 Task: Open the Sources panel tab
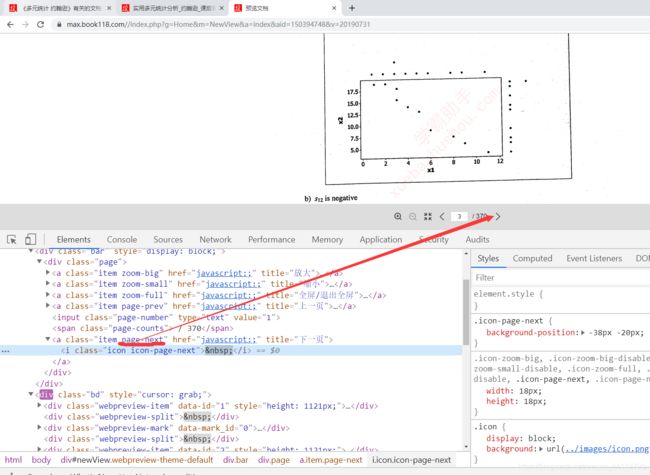pyautogui.click(x=168, y=240)
